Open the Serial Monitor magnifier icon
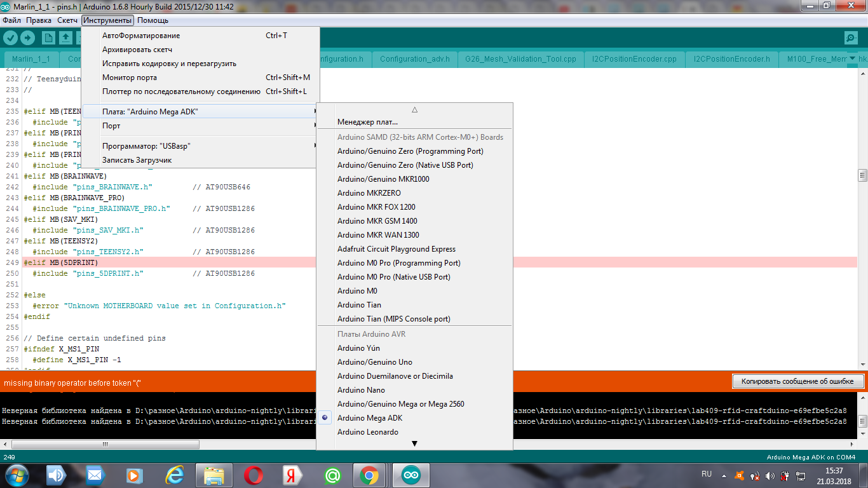Viewport: 868px width, 488px height. point(850,37)
